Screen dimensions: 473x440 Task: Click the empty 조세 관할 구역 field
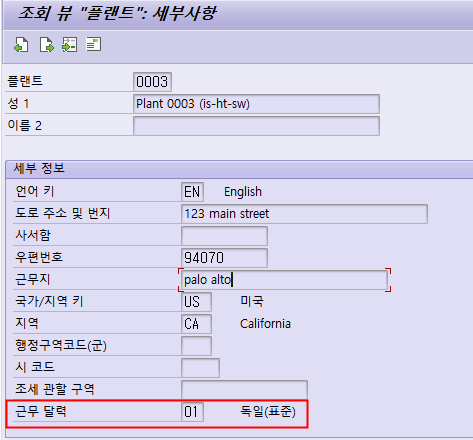244,390
